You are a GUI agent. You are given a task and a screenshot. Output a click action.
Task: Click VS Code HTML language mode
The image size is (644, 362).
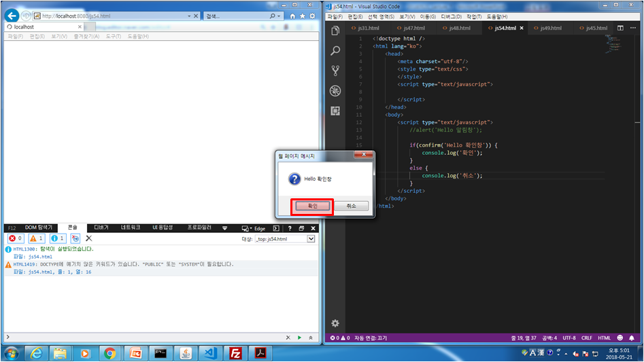coord(604,338)
